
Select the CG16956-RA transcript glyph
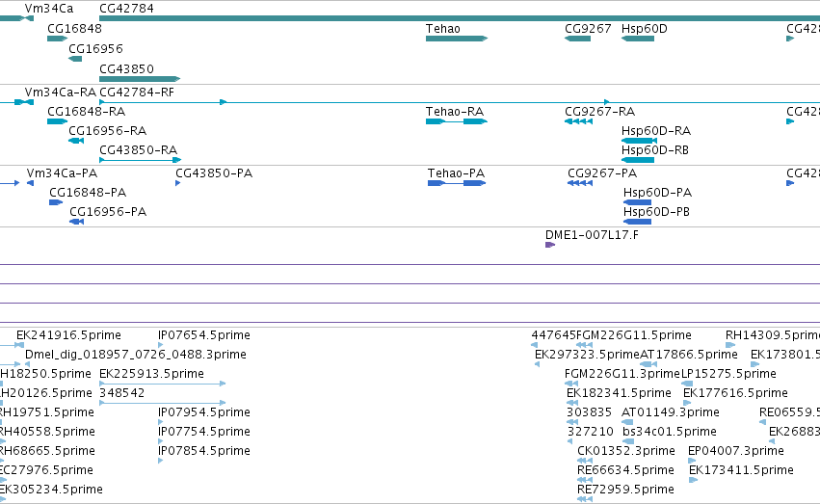coord(76,141)
